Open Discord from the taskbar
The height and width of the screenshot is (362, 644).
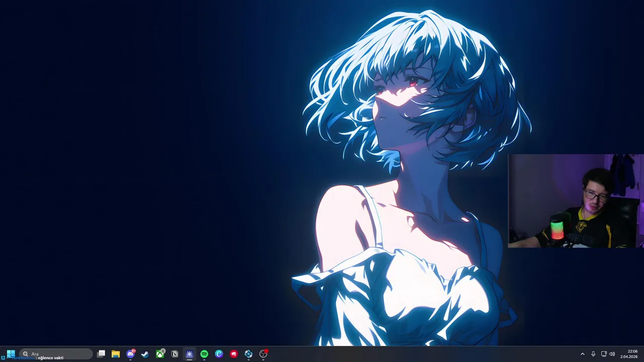coord(131,354)
